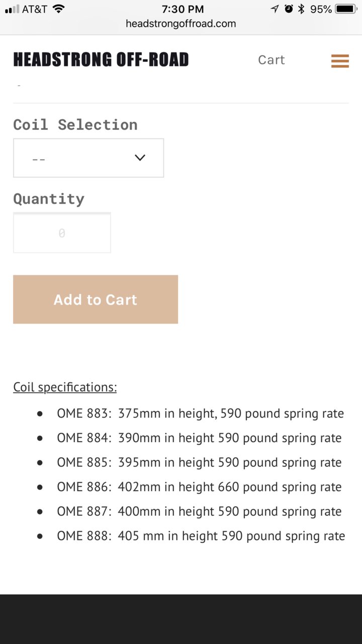Click the Add to Cart button
Screen dimensions: 362x644
(96, 299)
